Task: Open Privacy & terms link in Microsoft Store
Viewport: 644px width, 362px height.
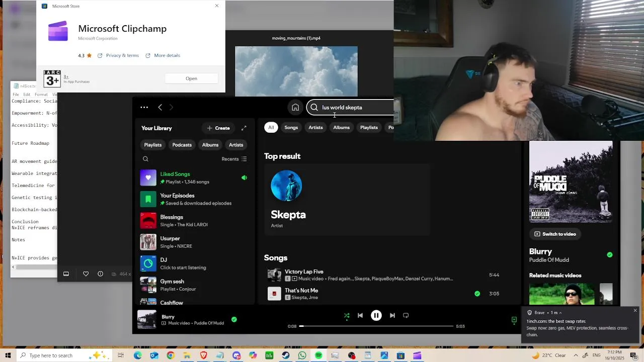Action: coord(122,55)
